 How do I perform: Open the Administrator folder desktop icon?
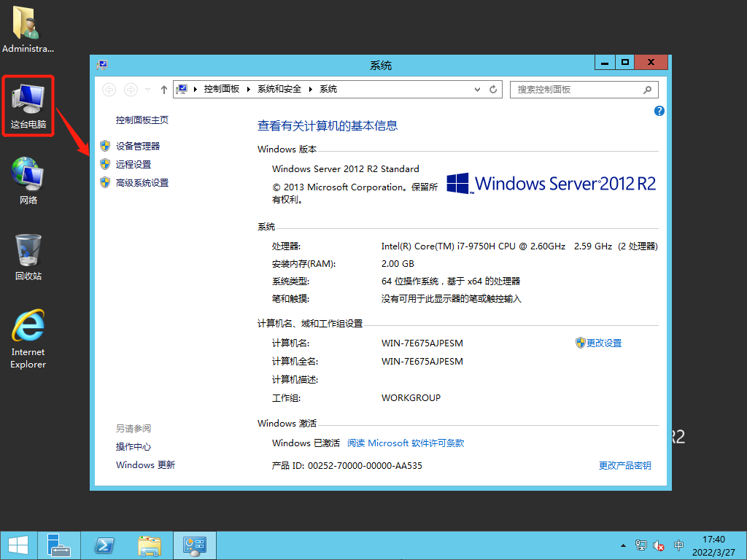[x=28, y=29]
